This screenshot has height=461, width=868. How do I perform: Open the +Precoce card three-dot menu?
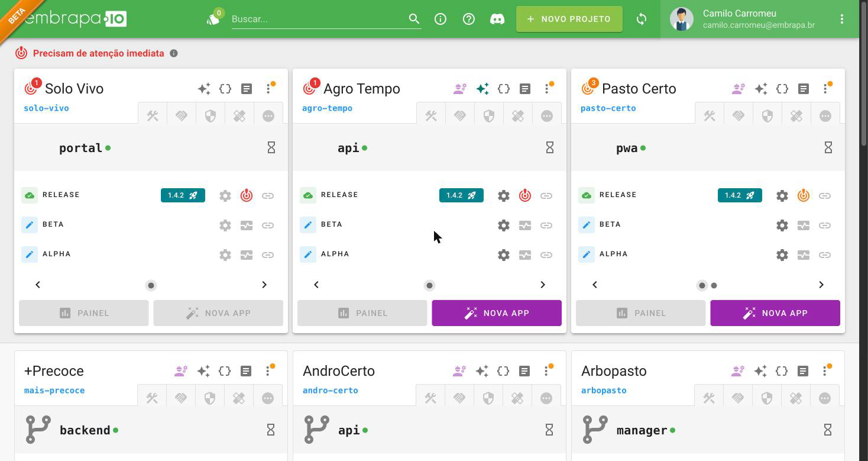pos(268,371)
